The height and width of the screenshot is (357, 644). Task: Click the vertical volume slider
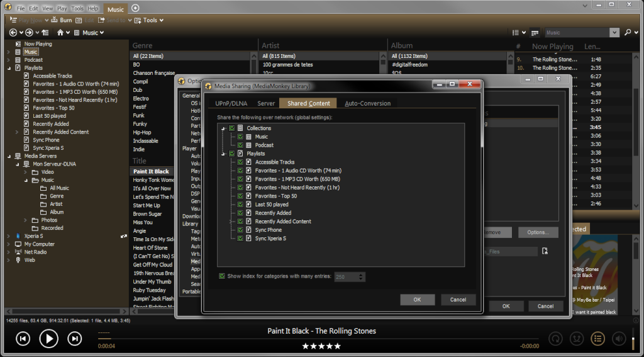(633, 339)
